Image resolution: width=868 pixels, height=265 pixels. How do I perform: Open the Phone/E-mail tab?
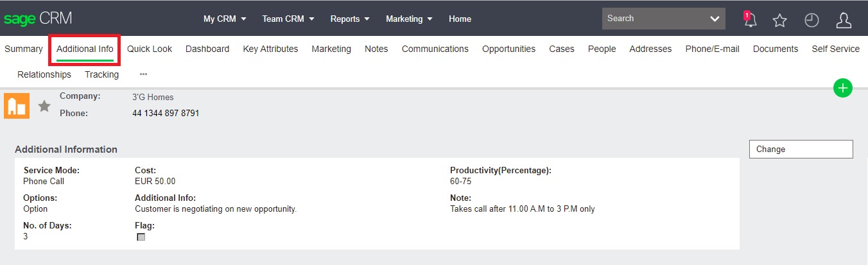pos(712,49)
